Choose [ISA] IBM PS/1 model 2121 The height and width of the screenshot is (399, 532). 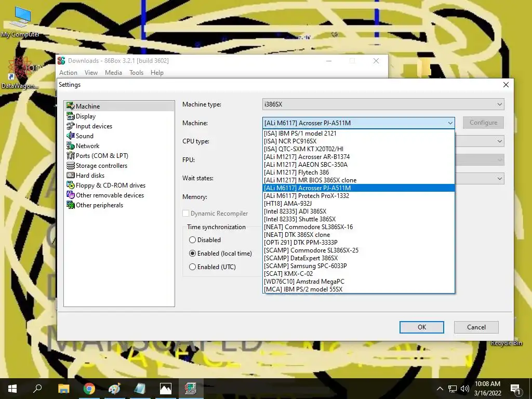358,134
